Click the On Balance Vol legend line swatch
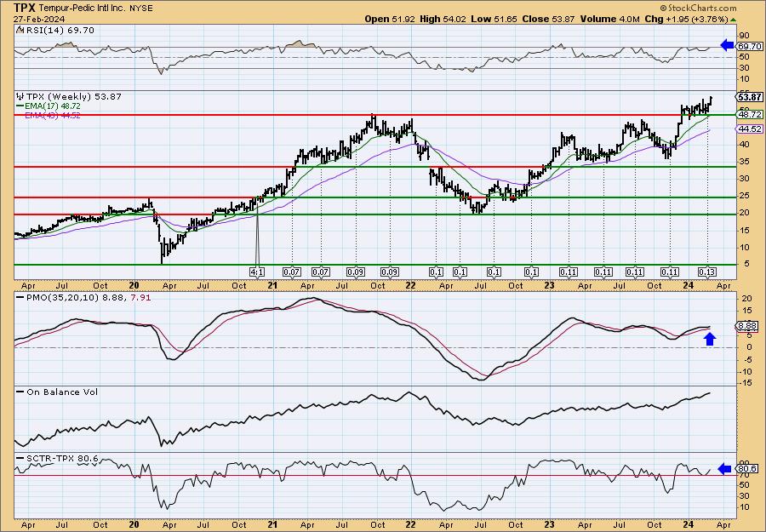766x532 pixels. (20, 392)
